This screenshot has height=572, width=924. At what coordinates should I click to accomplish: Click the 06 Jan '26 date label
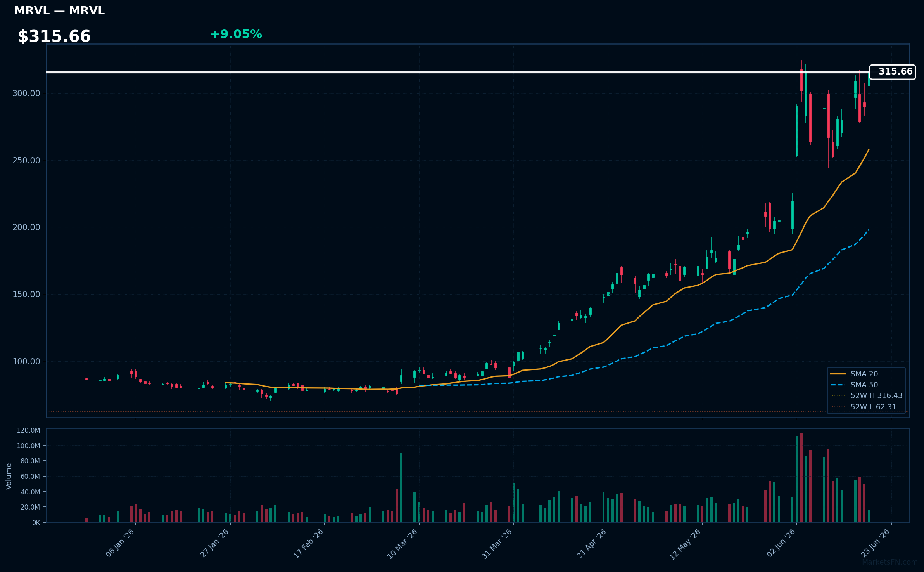(120, 543)
